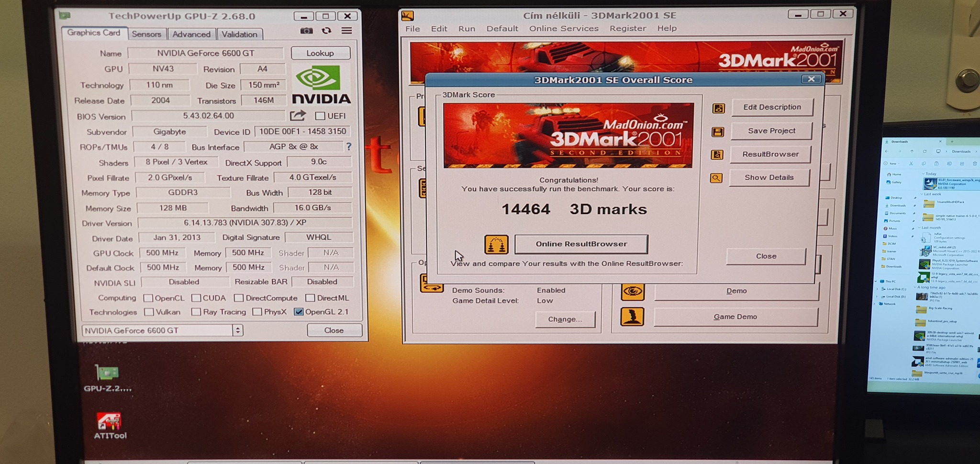Click the icon beside Edit Description
Viewport: 980px width, 464px height.
718,108
